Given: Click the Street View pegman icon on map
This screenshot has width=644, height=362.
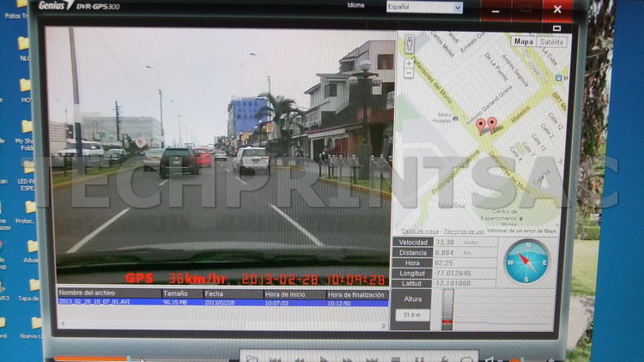Looking at the screenshot, I should (x=409, y=44).
